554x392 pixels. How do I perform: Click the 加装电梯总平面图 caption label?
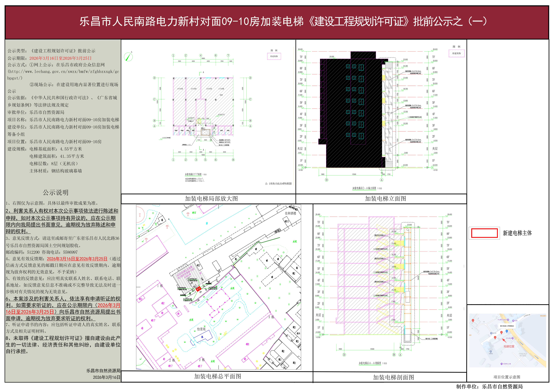[x=217, y=376]
